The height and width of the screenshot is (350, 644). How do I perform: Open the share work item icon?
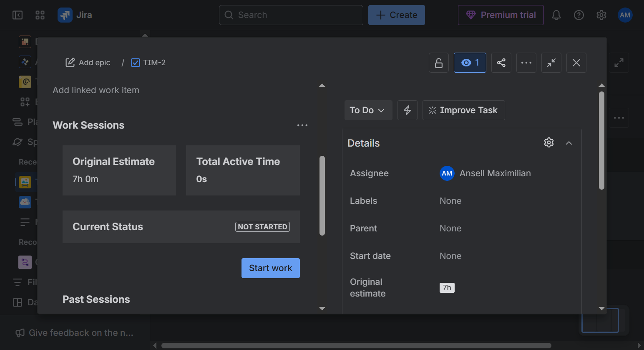(501, 63)
